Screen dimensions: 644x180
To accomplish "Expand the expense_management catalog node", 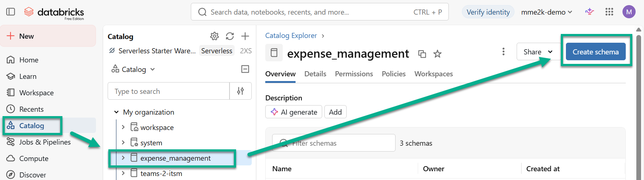I will [x=123, y=158].
